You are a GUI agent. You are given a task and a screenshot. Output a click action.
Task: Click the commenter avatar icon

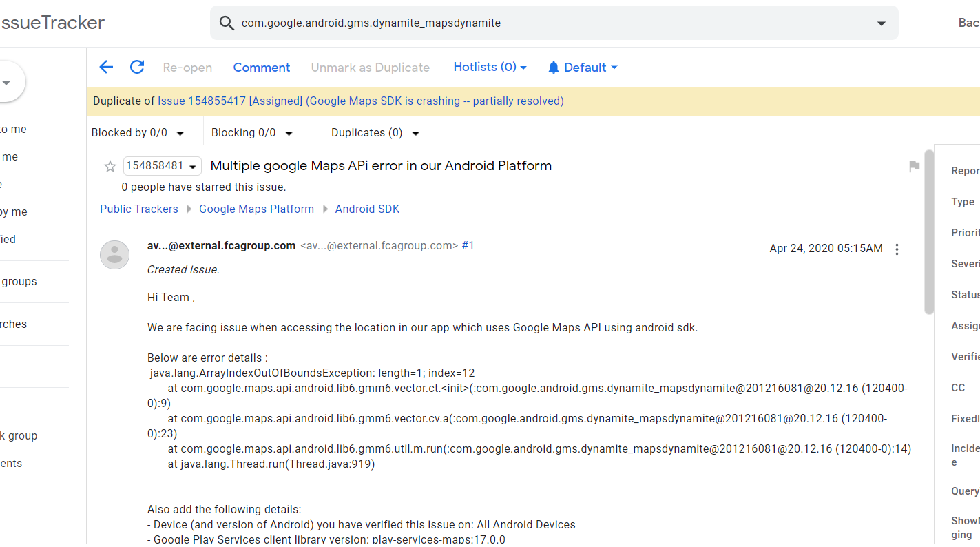click(x=115, y=255)
